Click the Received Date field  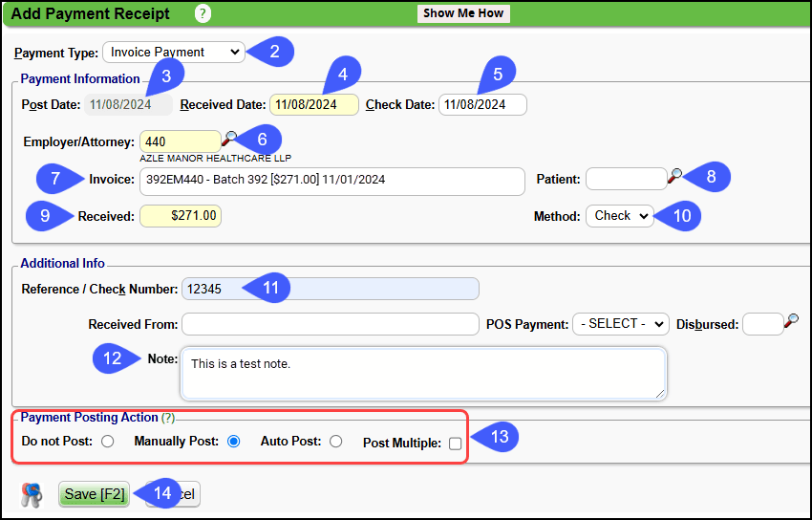pos(314,104)
